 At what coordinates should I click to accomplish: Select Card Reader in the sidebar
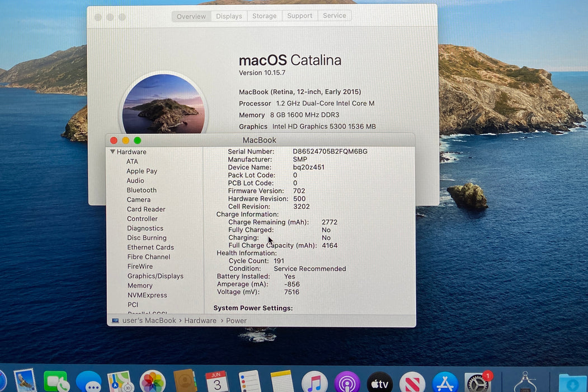(146, 209)
